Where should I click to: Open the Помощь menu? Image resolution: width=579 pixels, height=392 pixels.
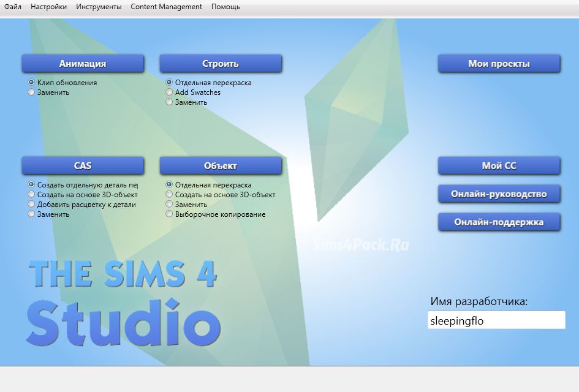(x=225, y=7)
